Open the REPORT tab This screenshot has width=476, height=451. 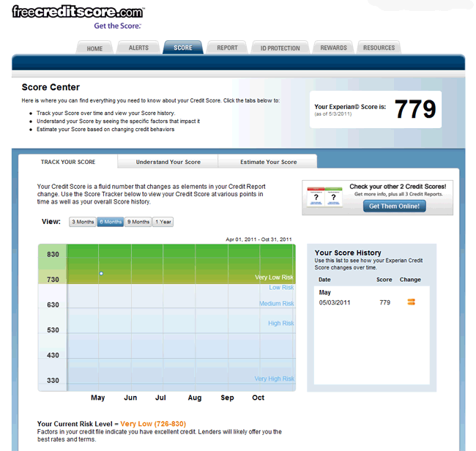[x=227, y=48]
